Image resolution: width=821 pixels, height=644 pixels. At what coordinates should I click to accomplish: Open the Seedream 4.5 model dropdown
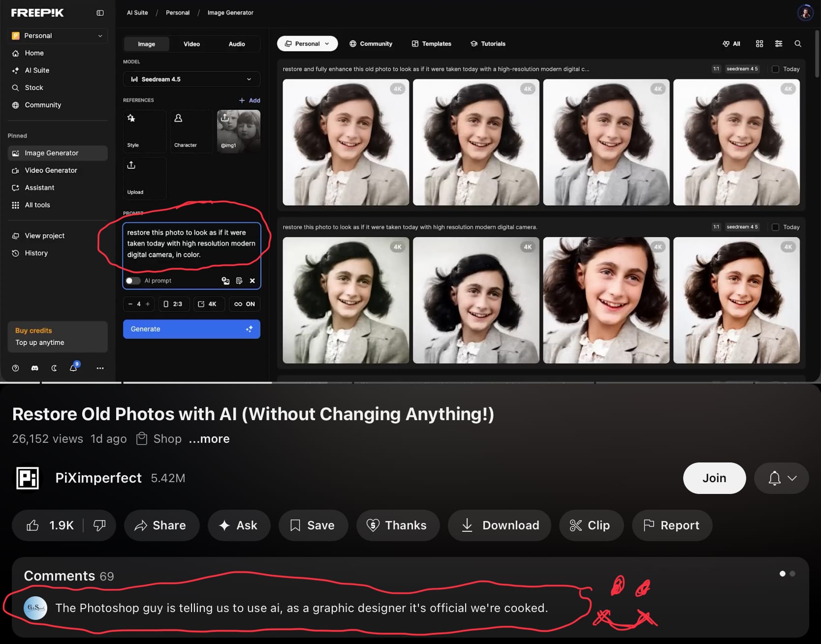pos(191,79)
